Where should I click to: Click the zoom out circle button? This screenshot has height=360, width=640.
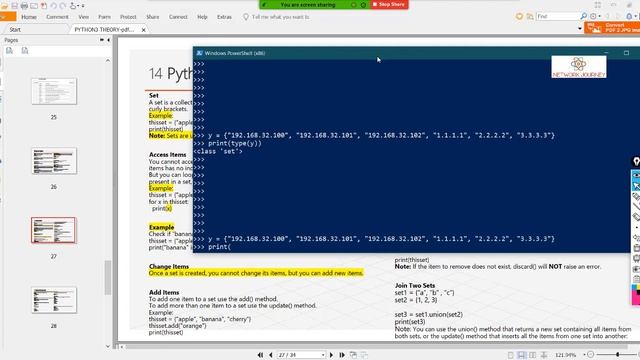click(590, 355)
